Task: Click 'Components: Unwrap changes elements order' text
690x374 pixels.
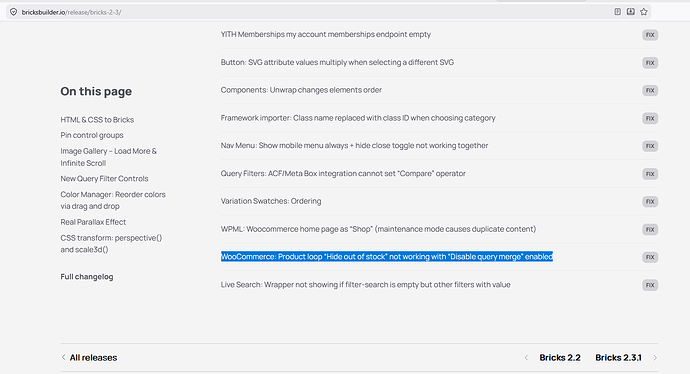Action: (301, 90)
